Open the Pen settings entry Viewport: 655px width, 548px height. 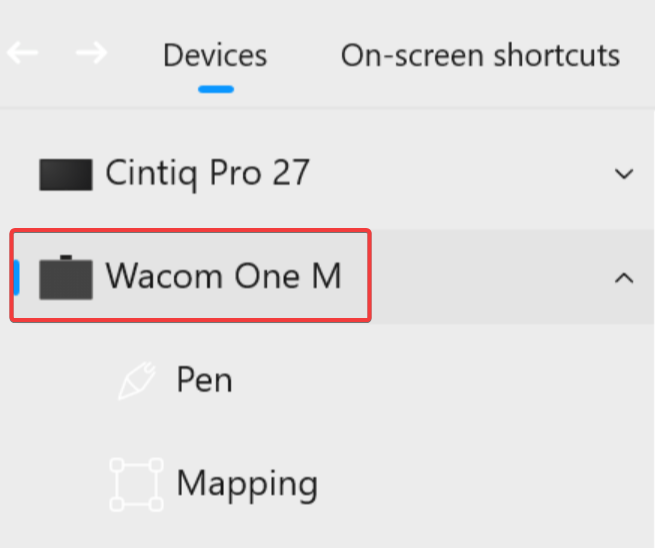(x=204, y=380)
